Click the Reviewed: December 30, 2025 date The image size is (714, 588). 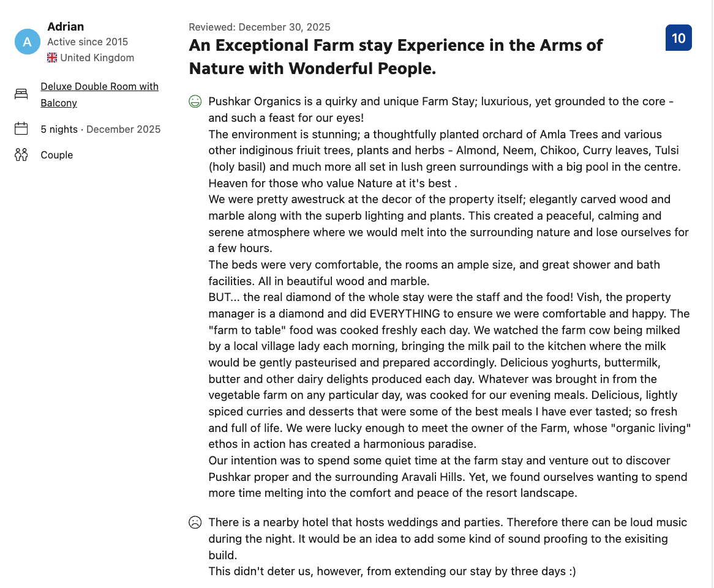[x=260, y=27]
